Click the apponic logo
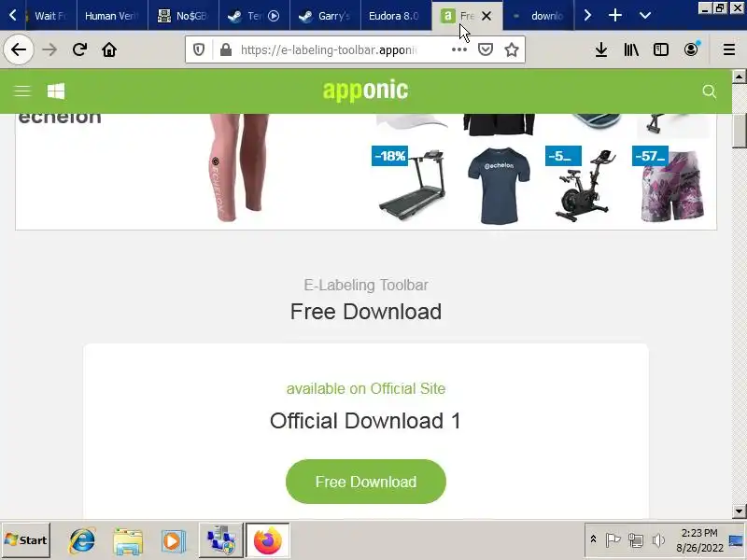The width and height of the screenshot is (747, 560). coord(365,91)
